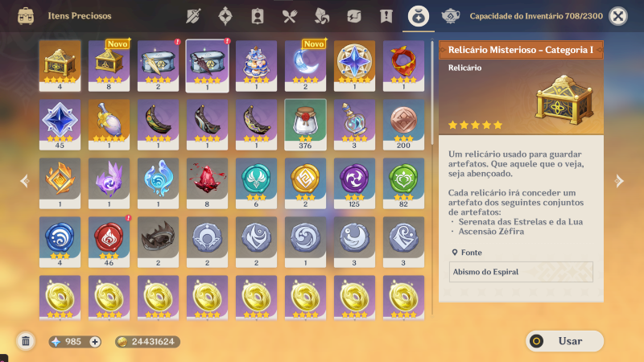Select the red Pyro sigil with 46
The width and height of the screenshot is (644, 362).
click(109, 242)
